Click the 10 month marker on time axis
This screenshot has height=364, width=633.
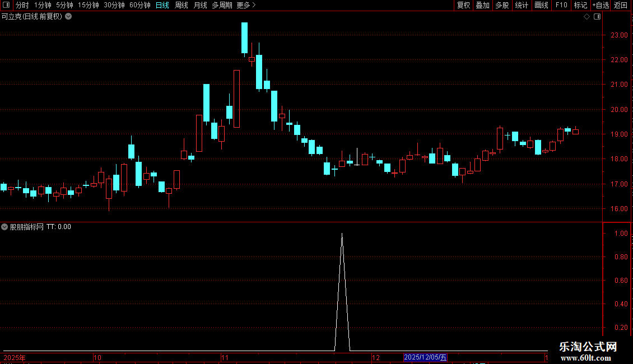coord(97,357)
